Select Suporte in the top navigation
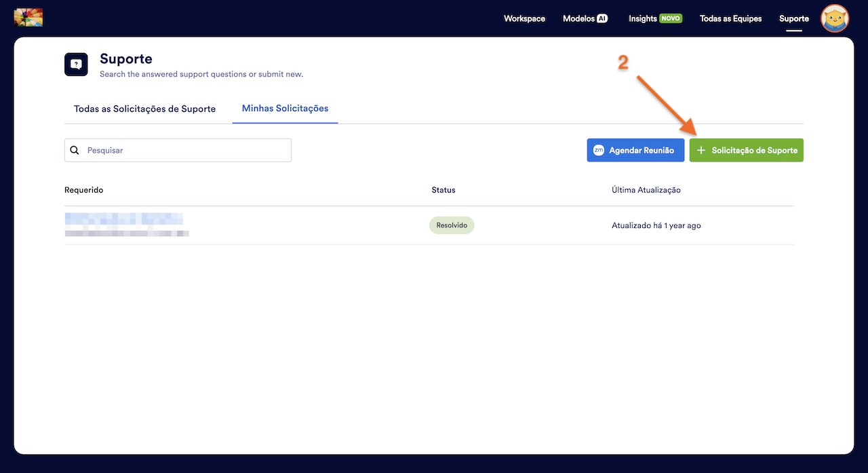The height and width of the screenshot is (473, 868). tap(793, 18)
